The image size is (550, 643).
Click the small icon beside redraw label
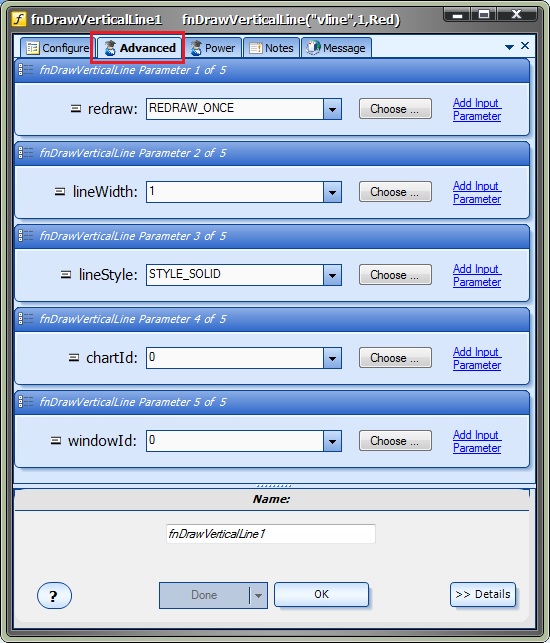76,109
